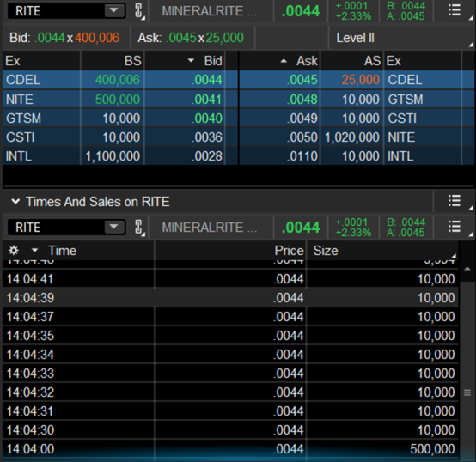Select the 14:04:33 trade row

pyautogui.click(x=230, y=373)
